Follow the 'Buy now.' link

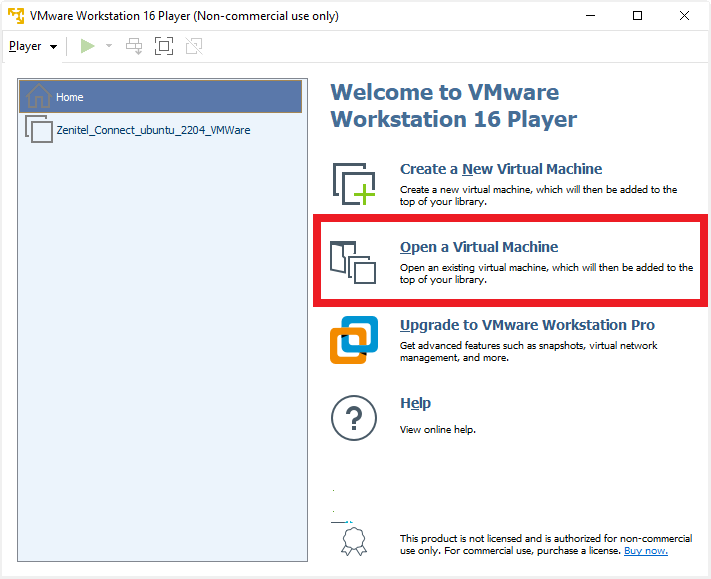coord(645,551)
